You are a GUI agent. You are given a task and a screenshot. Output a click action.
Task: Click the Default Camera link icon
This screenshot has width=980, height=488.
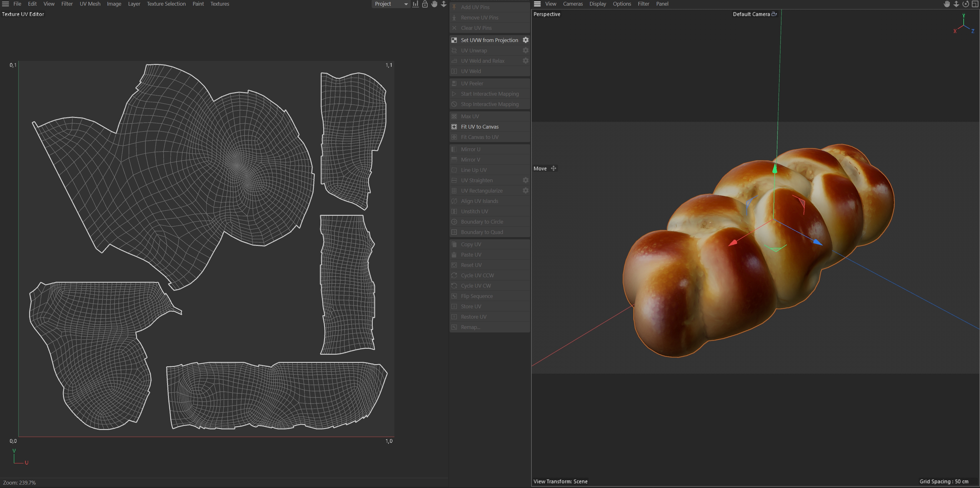[774, 14]
